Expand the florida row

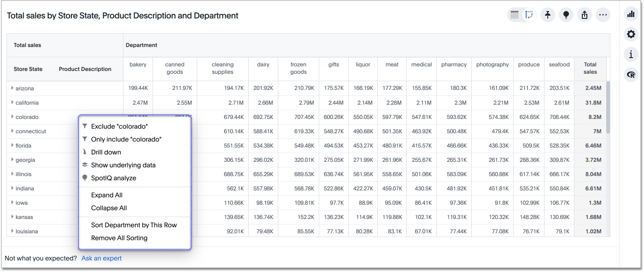point(12,145)
